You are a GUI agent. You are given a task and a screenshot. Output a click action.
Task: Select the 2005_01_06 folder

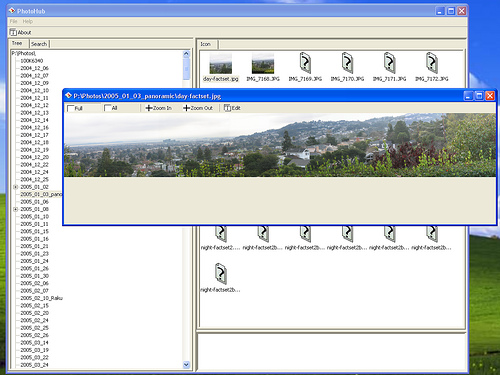tap(34, 202)
